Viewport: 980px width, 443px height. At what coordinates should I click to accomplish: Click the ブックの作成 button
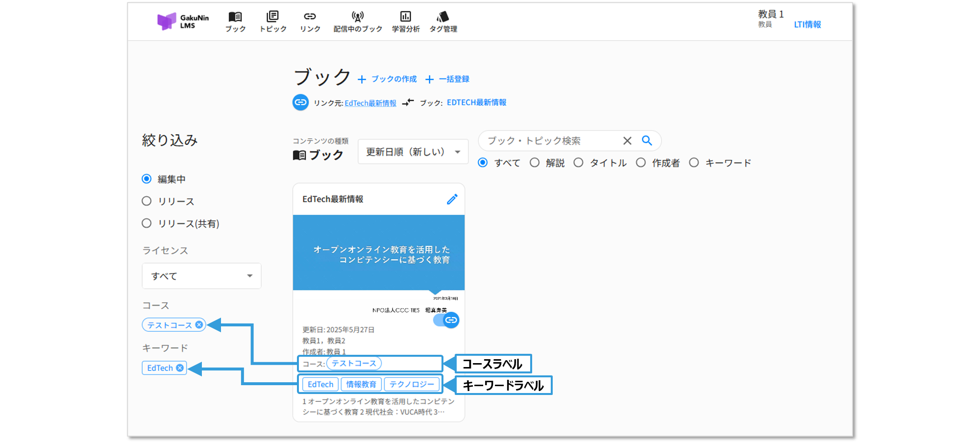pos(387,79)
